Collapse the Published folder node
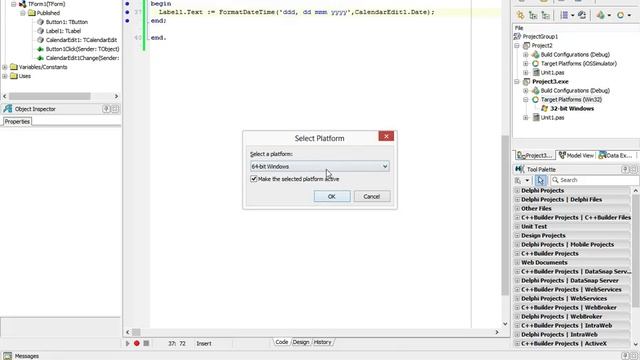The image size is (640, 360). point(22,13)
